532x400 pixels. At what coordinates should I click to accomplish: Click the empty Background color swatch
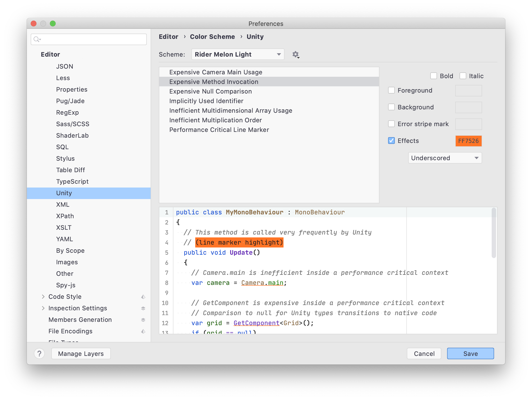[468, 107]
